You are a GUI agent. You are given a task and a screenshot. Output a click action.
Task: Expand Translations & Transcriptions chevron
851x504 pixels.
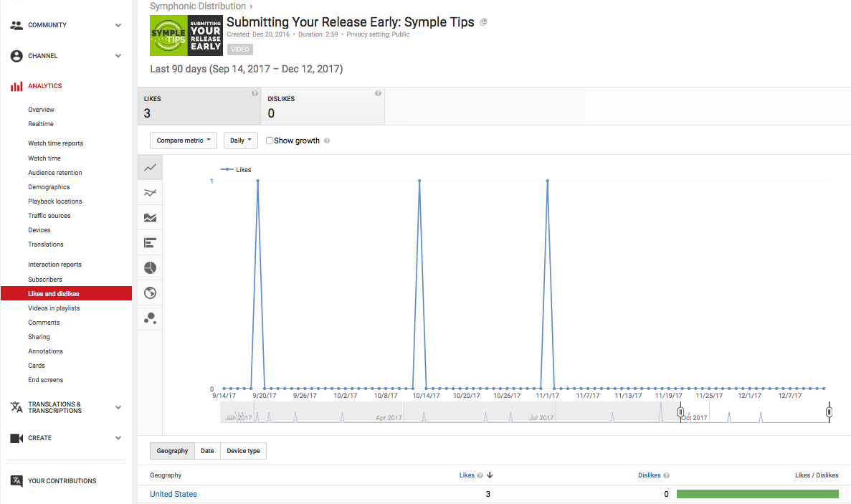click(118, 407)
